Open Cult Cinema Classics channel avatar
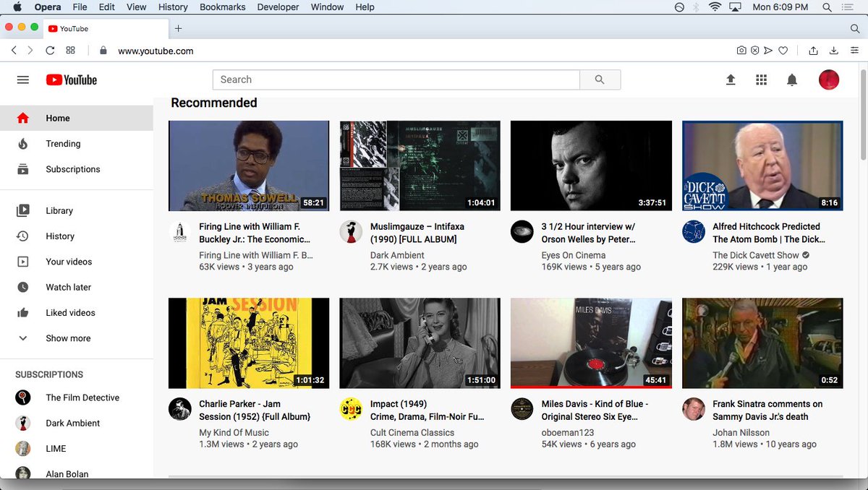This screenshot has width=868, height=490. coord(351,409)
